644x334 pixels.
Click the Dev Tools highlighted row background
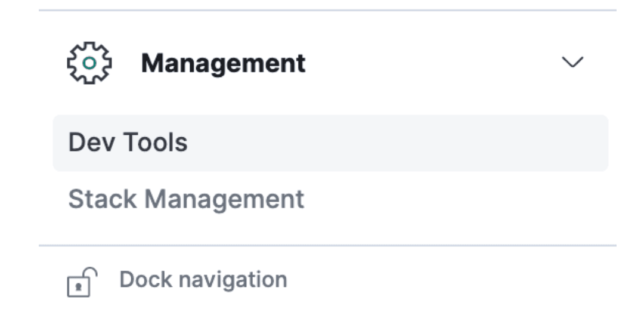point(388,143)
